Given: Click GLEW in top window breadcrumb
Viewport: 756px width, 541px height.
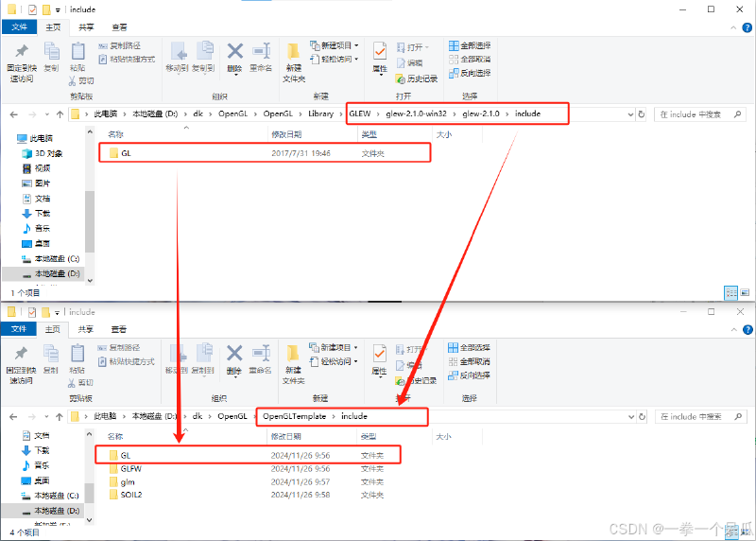Looking at the screenshot, I should coord(360,113).
